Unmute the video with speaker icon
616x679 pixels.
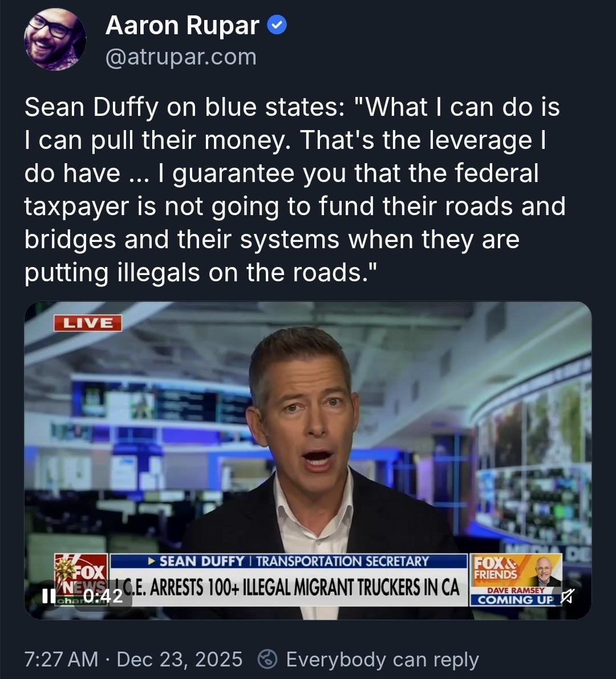point(567,596)
